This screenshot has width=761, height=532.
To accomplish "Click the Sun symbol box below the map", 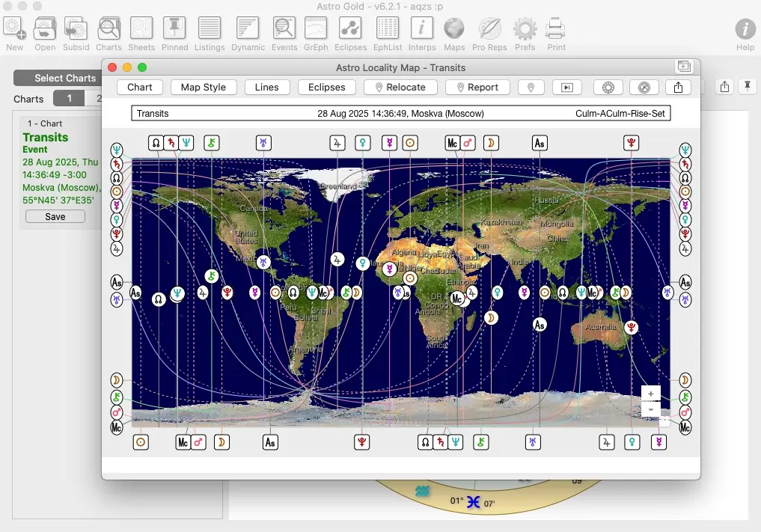I will click(141, 442).
